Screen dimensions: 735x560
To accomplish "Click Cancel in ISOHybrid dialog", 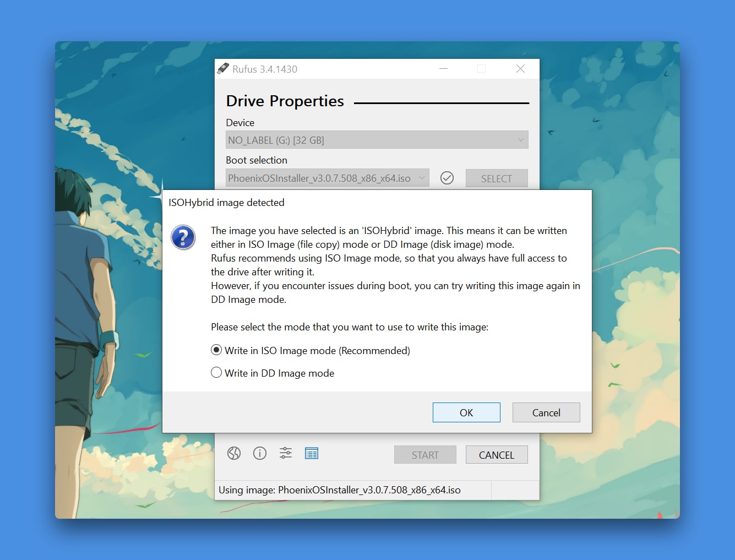I will pos(546,412).
